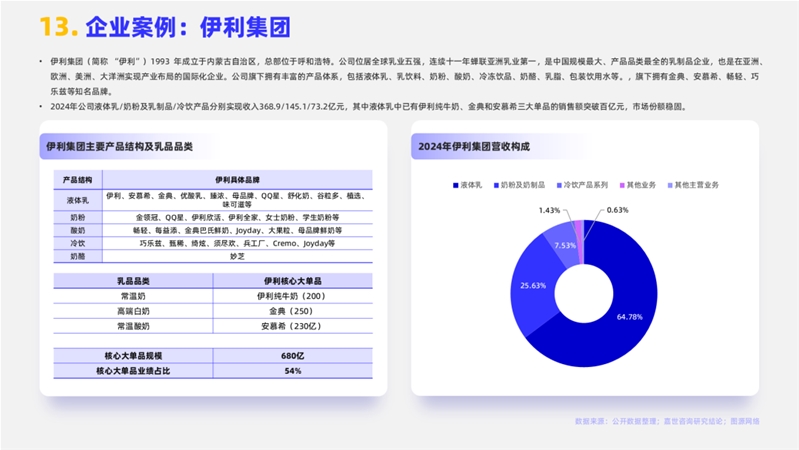Image resolution: width=799 pixels, height=450 pixels.
Task: Click the 常温酸奶 table cell
Action: point(133,326)
